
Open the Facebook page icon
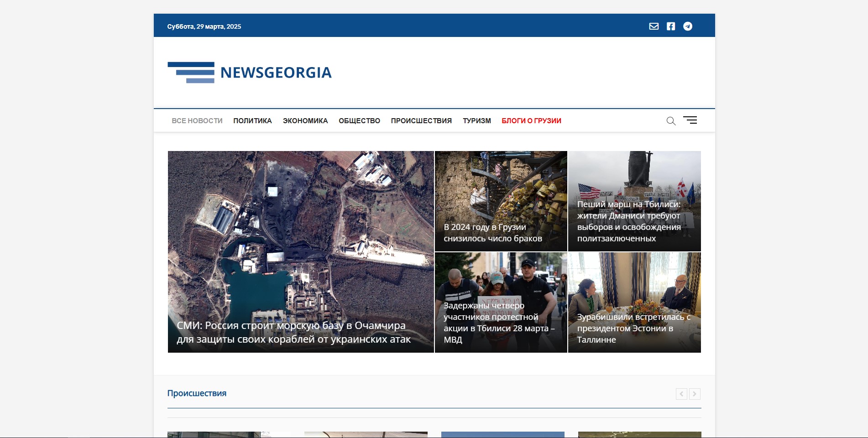coord(670,26)
